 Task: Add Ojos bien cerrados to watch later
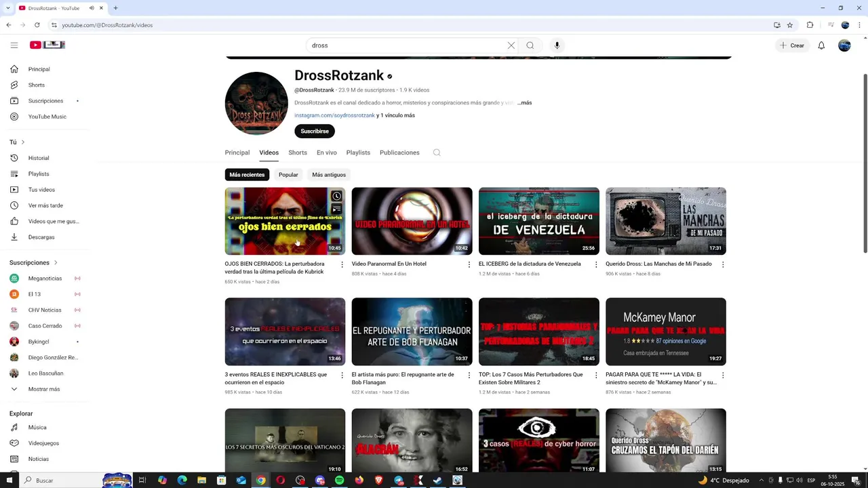(336, 197)
